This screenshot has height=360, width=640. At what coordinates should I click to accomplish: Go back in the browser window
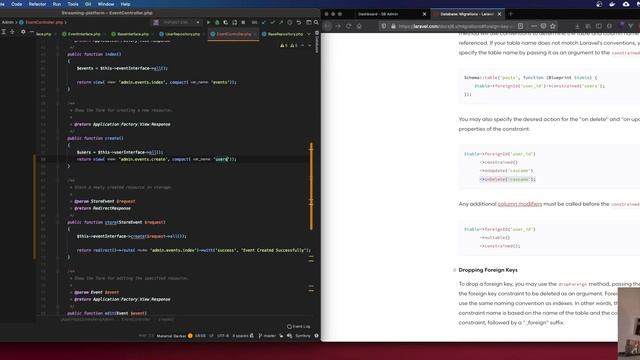tap(327, 26)
